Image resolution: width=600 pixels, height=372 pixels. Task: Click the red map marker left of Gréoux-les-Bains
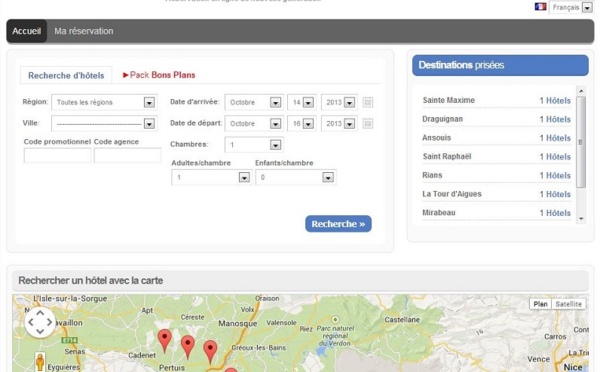pyautogui.click(x=210, y=352)
